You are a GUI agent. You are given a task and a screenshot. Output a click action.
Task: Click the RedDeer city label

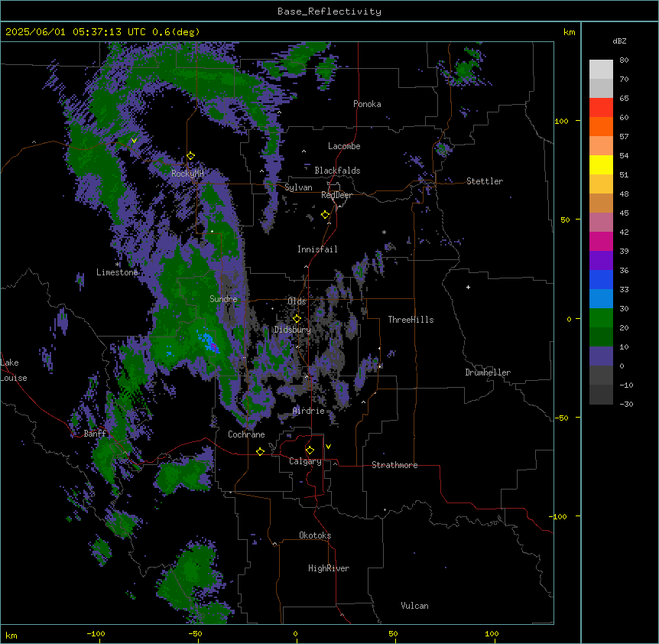336,195
